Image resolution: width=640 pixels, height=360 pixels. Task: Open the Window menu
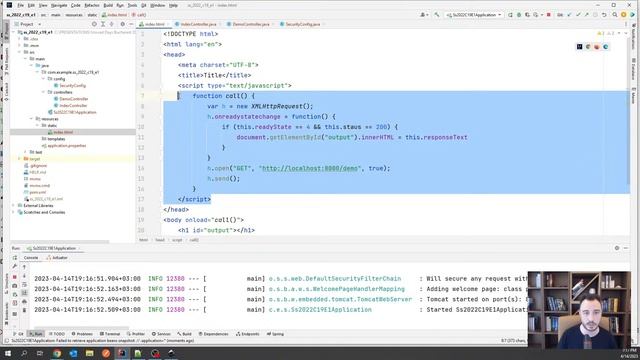coord(158,5)
